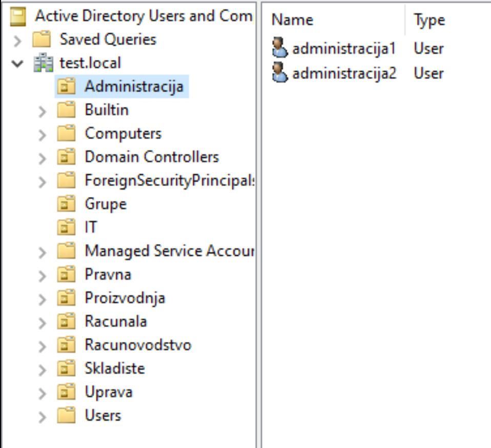This screenshot has width=491, height=448.
Task: Collapse the test.local domain node
Action: tap(17, 64)
